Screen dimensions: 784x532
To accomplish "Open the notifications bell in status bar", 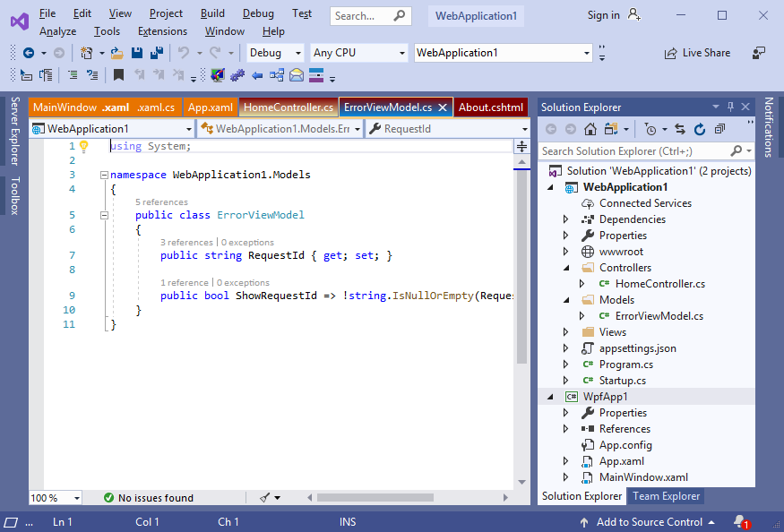I will point(740,521).
